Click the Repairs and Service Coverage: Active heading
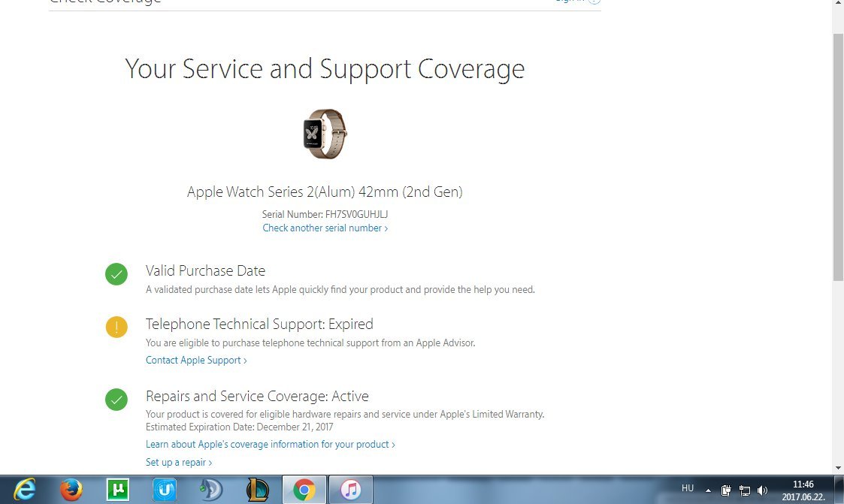Image resolution: width=844 pixels, height=504 pixels. coord(257,396)
